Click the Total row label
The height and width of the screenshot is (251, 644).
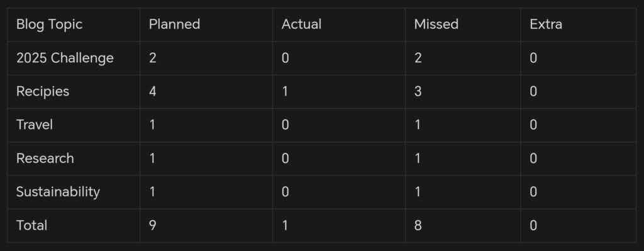tap(31, 225)
